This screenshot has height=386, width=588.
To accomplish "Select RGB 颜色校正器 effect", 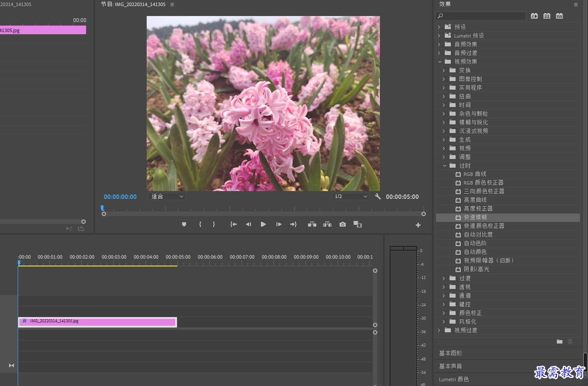I will pyautogui.click(x=483, y=182).
